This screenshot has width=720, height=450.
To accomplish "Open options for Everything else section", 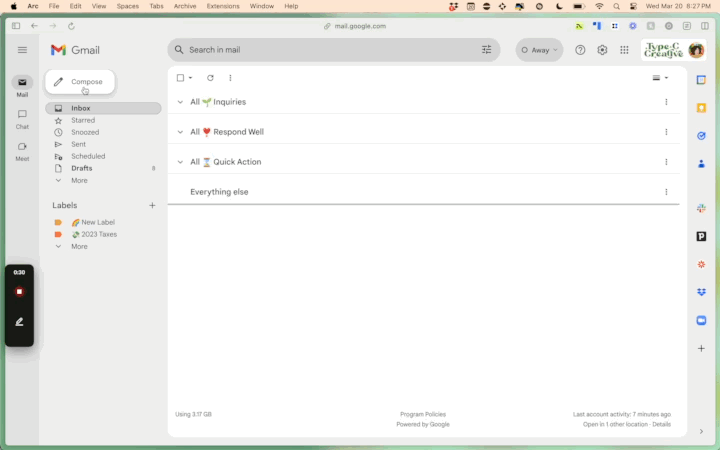I will (x=666, y=192).
